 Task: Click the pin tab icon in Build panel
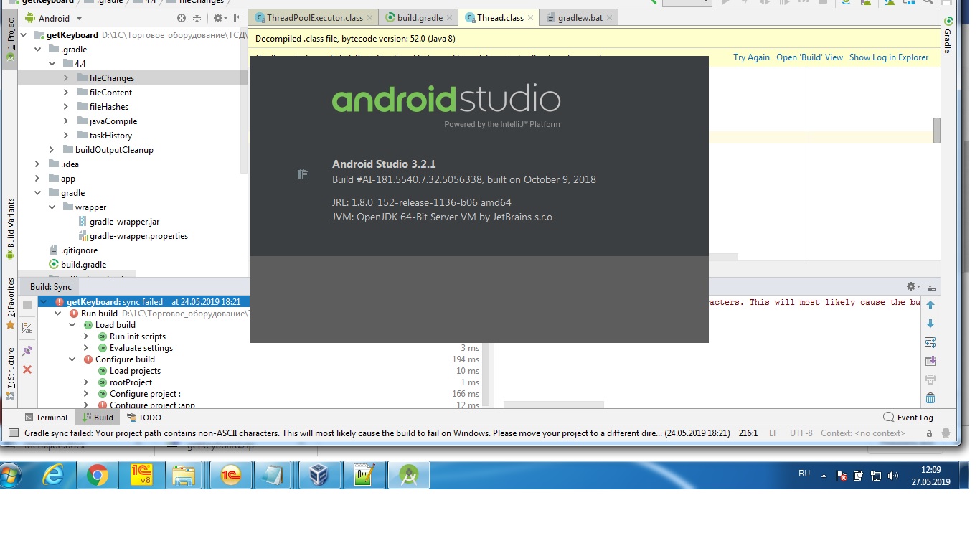27,351
